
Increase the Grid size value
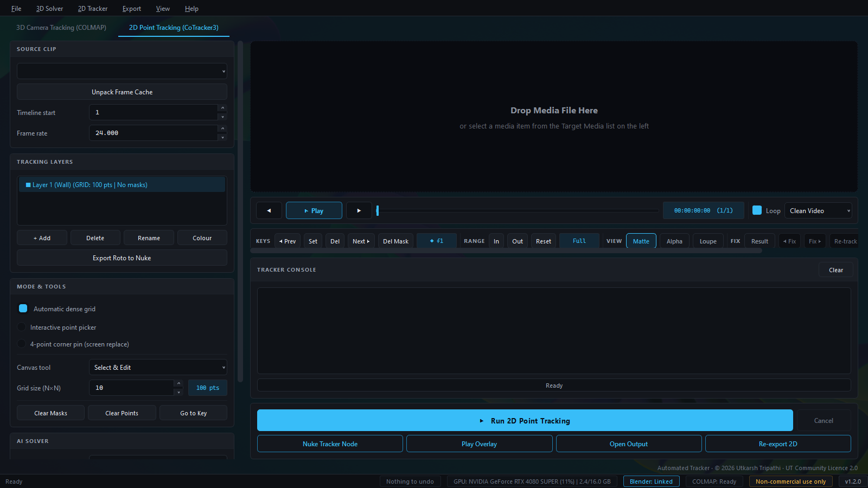[178, 383]
